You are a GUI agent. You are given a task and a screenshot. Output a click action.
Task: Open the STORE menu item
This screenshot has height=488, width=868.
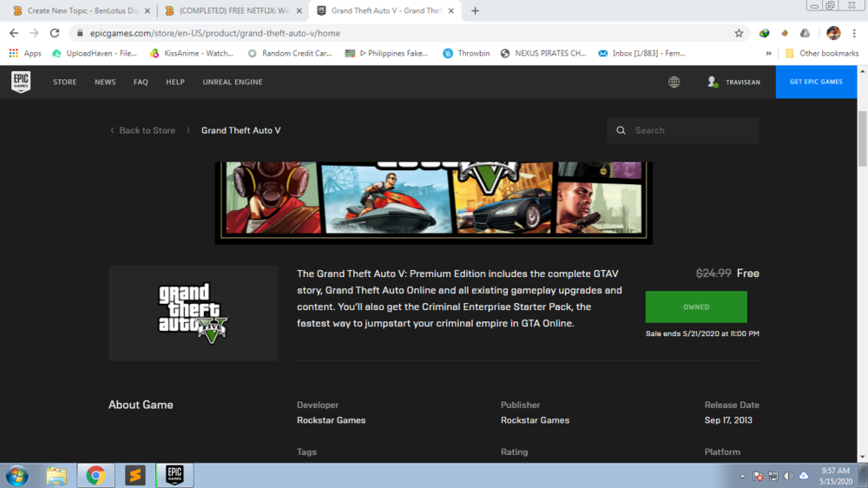pyautogui.click(x=64, y=82)
